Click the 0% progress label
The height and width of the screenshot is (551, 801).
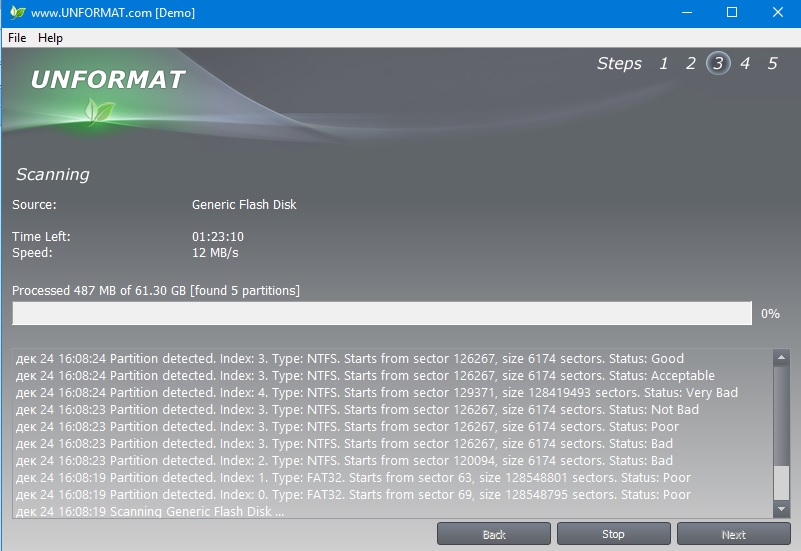tap(770, 314)
